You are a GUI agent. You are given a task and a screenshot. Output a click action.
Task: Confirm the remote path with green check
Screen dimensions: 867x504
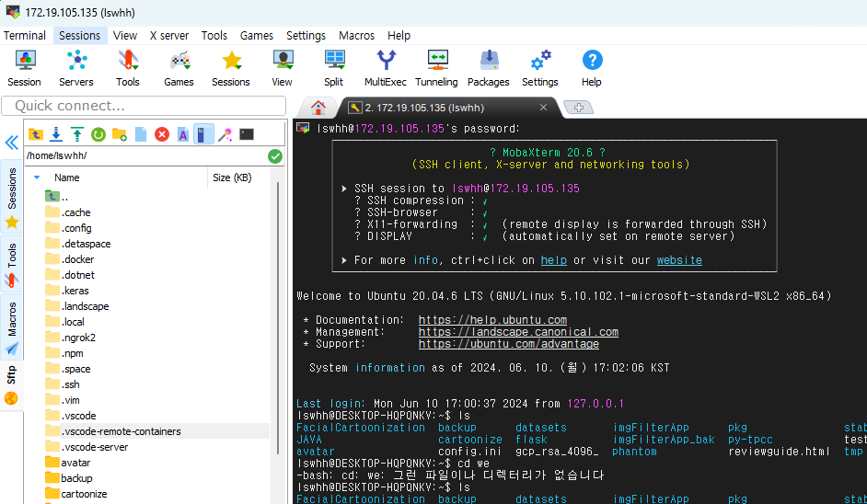point(275,156)
